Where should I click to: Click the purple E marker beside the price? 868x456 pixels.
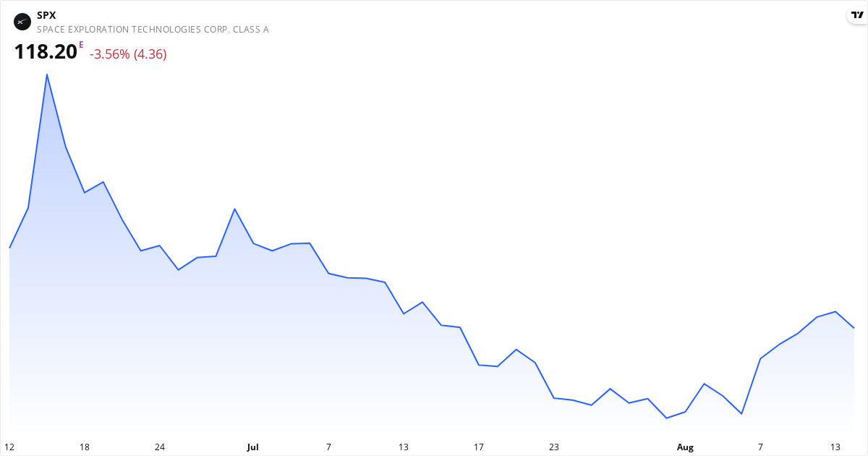81,45
